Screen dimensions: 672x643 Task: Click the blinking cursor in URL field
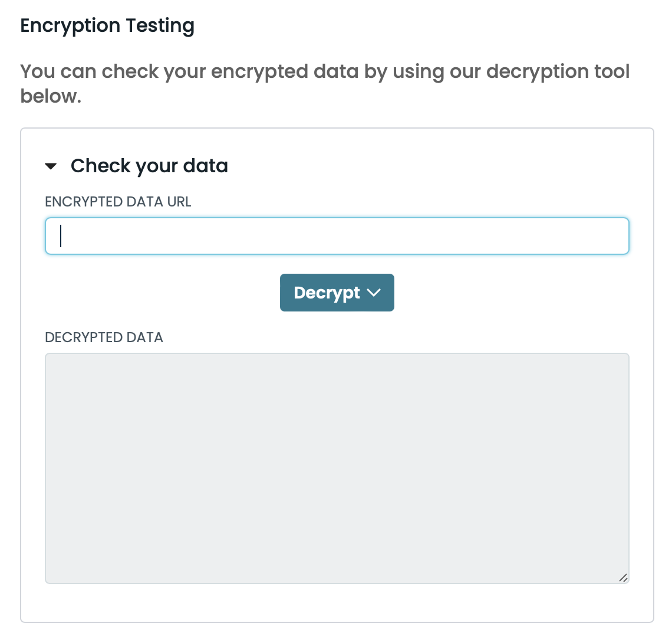[x=61, y=236]
